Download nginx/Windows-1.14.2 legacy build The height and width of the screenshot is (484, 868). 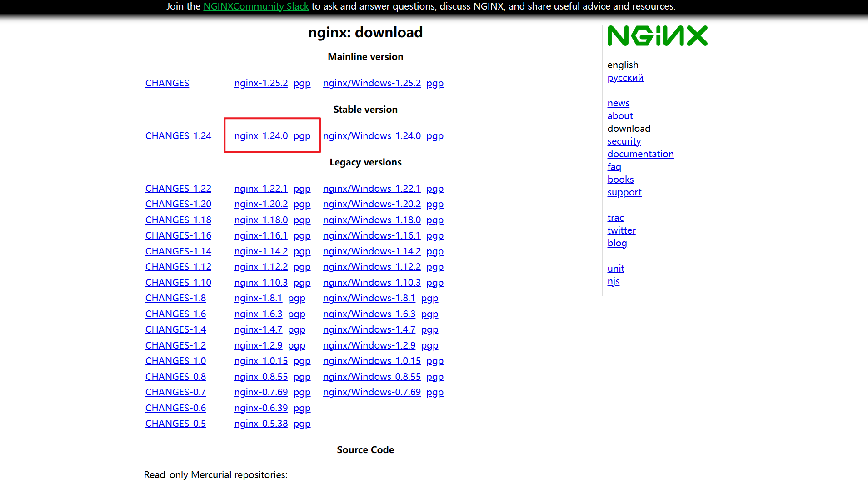pos(372,251)
